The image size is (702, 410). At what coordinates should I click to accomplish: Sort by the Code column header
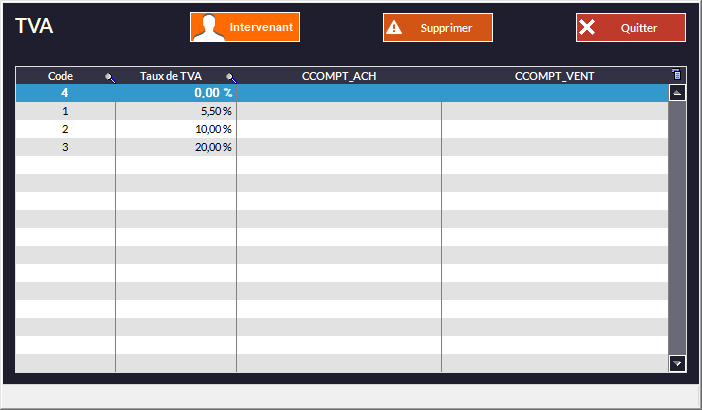click(x=60, y=76)
